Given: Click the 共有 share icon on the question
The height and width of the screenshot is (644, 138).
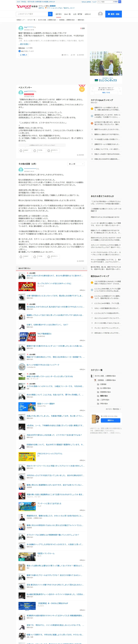Looking at the screenshot, I should (71, 55).
